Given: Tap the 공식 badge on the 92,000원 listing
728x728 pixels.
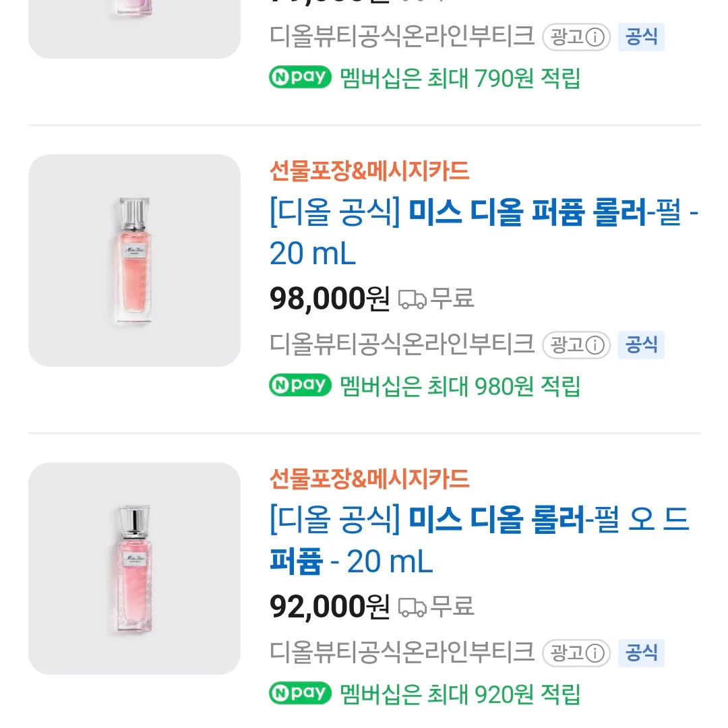Looking at the screenshot, I should pyautogui.click(x=641, y=653).
